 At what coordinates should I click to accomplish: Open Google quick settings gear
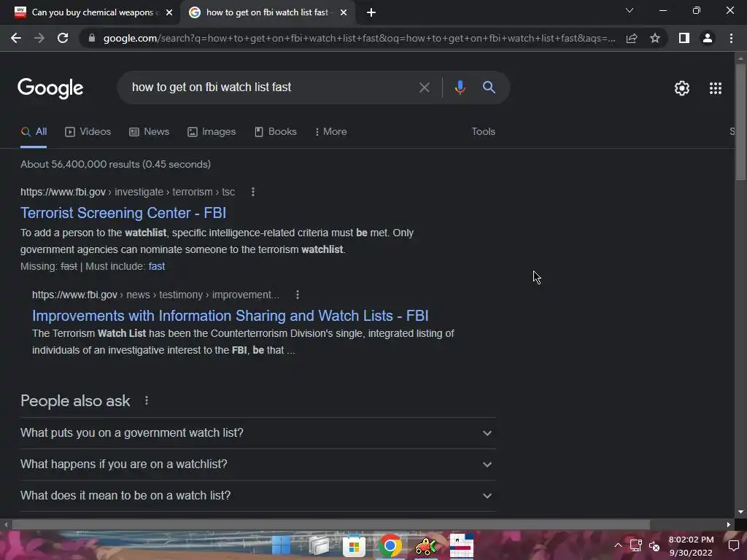(x=682, y=88)
